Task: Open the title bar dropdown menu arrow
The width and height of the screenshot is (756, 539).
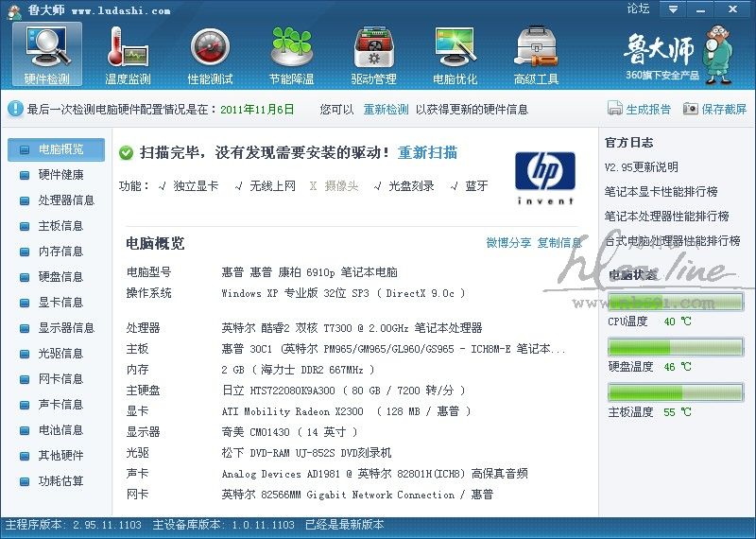Action: [672, 9]
